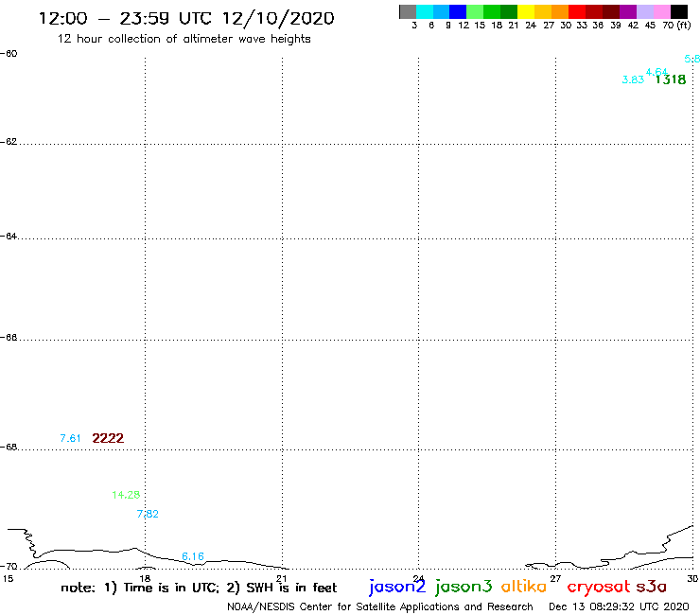Click the wave height value 3.83
Viewport: 700px width, 615px height.
click(x=633, y=79)
